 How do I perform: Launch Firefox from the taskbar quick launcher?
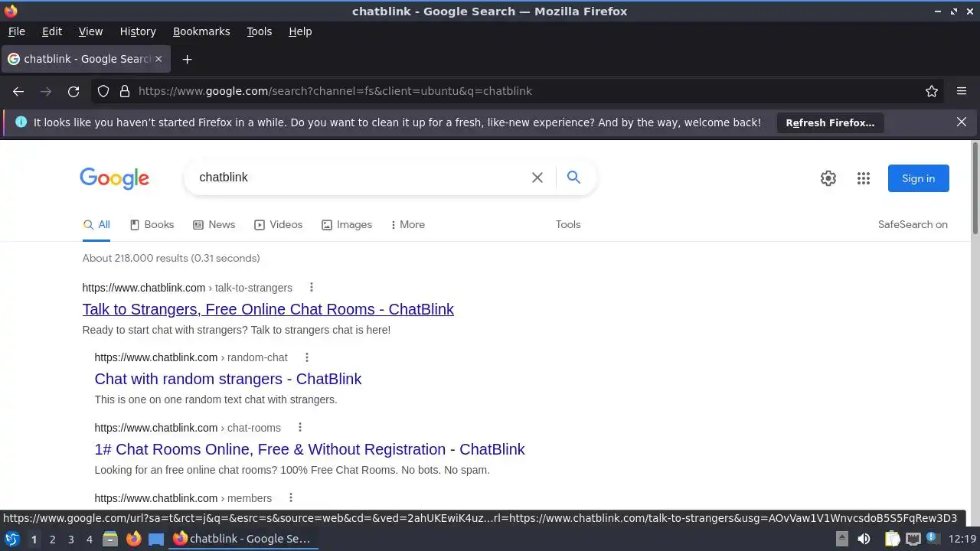(x=133, y=539)
